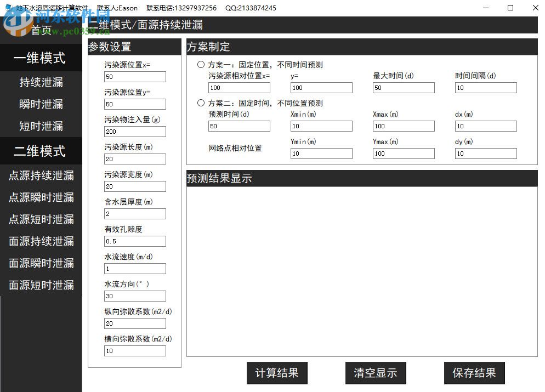Switch to 一维模式 one-dimensional mode
The image size is (545, 392).
click(x=41, y=58)
